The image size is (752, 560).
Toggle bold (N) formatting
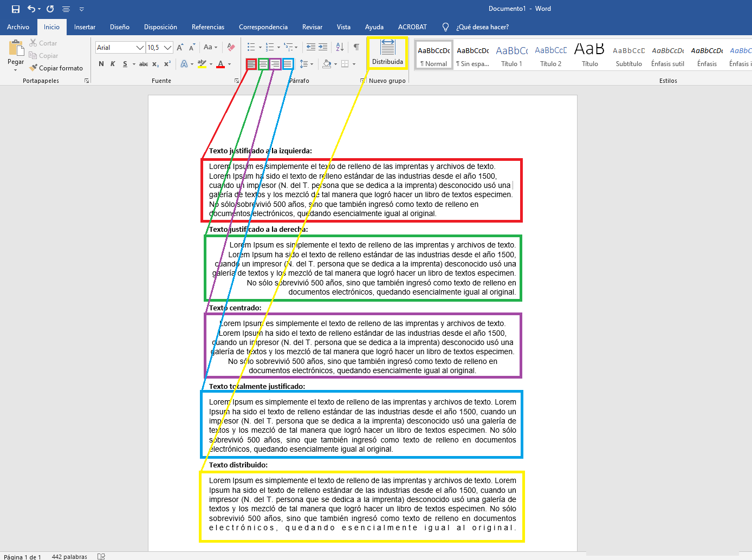coord(101,63)
